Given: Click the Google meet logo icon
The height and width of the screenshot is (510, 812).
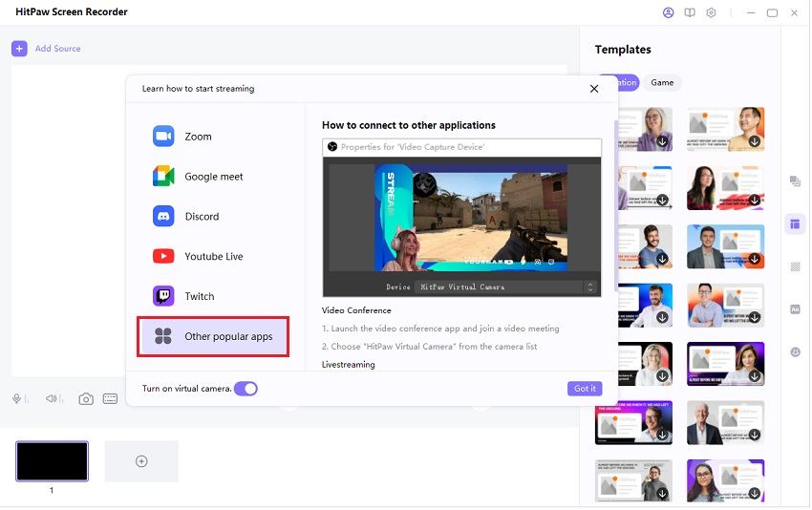Looking at the screenshot, I should click(x=163, y=176).
